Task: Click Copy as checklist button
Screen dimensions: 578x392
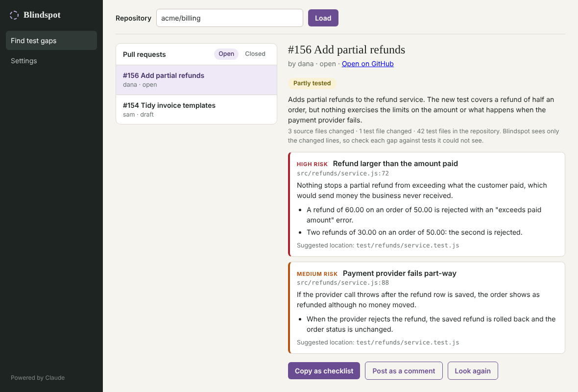Action: 324,371
